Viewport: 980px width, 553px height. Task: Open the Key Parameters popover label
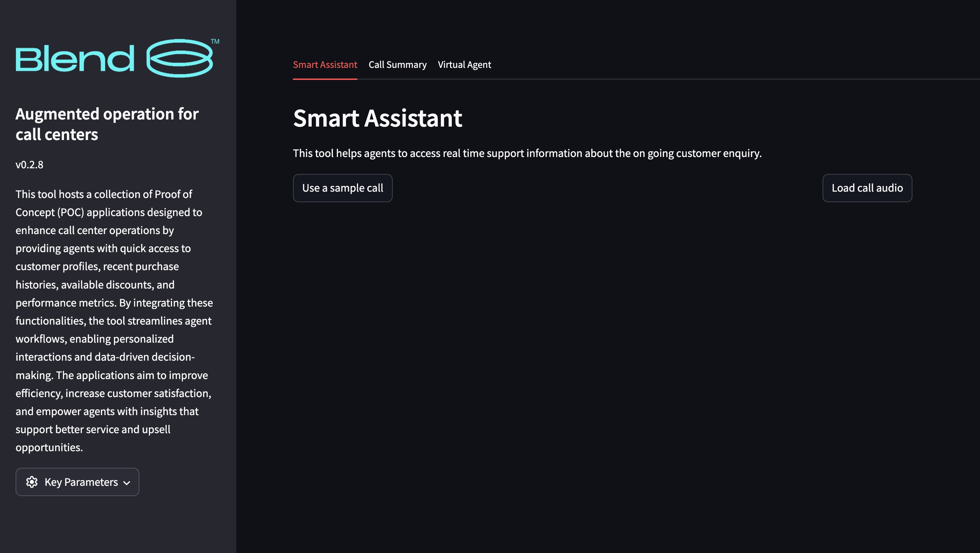81,482
